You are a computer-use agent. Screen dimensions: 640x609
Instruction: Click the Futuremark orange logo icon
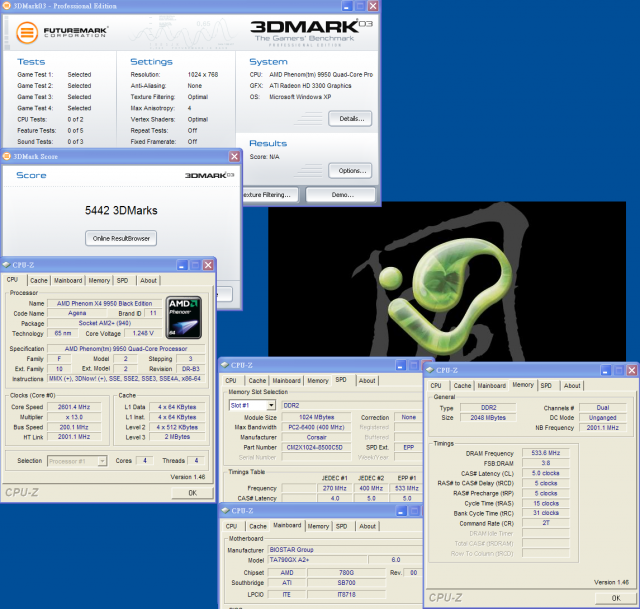click(x=27, y=33)
